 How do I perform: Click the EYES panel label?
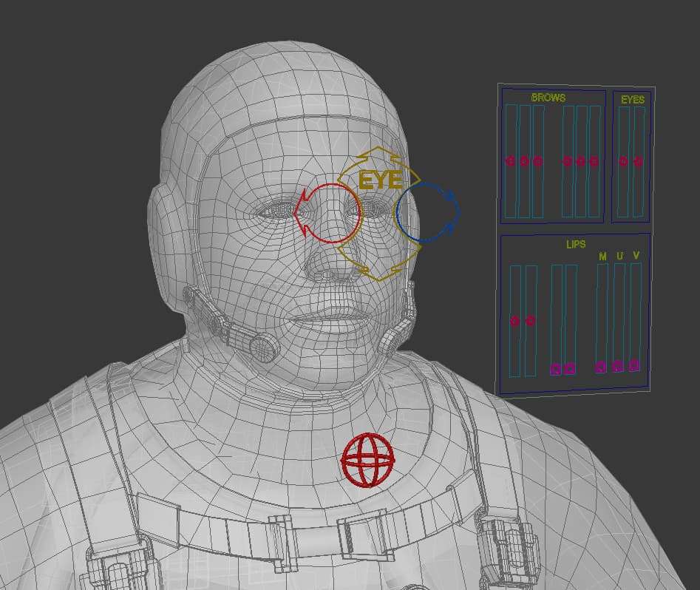tap(633, 98)
